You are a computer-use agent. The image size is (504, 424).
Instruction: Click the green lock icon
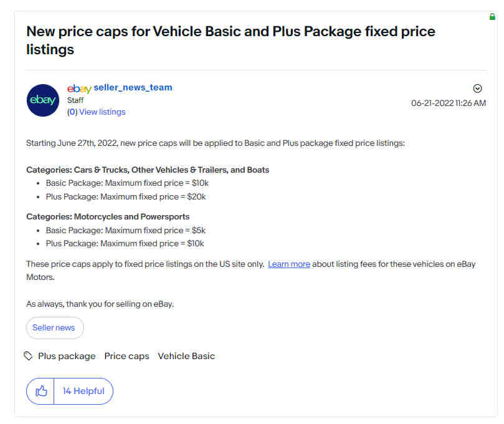492,16
